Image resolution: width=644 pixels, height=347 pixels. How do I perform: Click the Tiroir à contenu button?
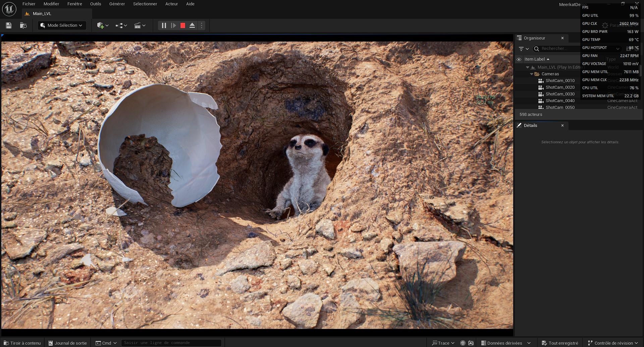22,343
